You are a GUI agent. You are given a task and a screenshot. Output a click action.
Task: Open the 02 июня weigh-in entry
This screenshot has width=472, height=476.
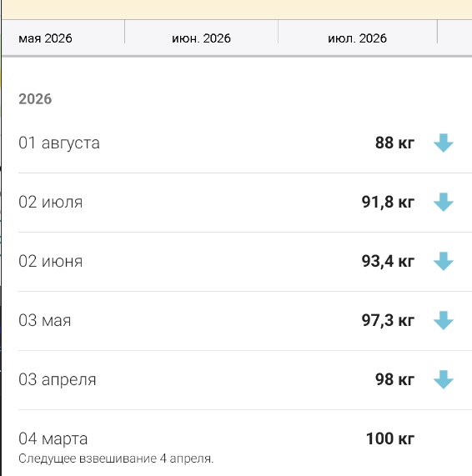[x=245, y=262]
